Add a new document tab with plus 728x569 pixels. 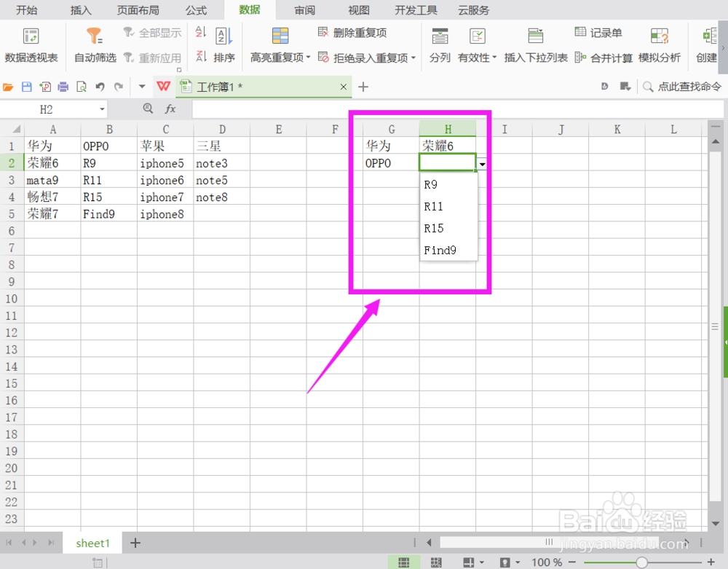363,87
